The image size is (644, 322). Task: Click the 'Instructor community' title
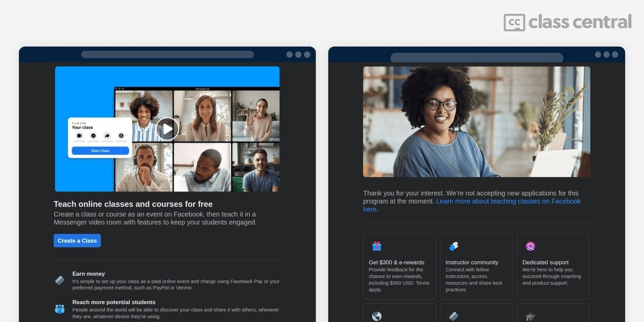click(472, 262)
